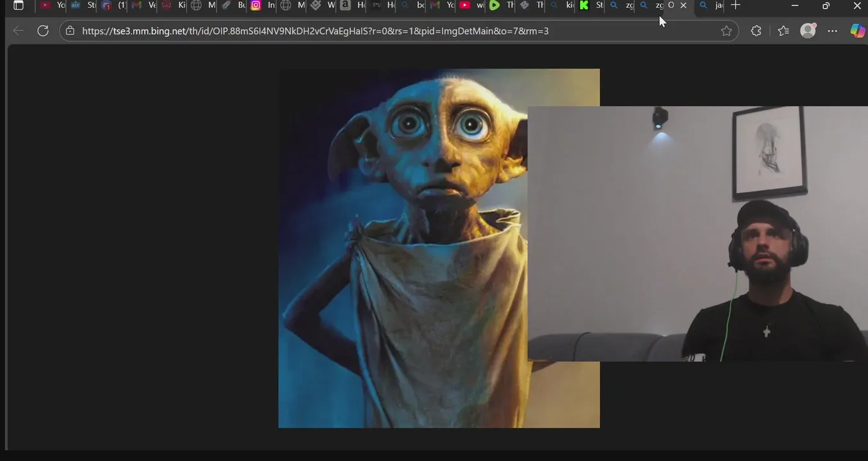Open the Instagram 'In' tab
This screenshot has height=461, width=868.
coord(263,5)
